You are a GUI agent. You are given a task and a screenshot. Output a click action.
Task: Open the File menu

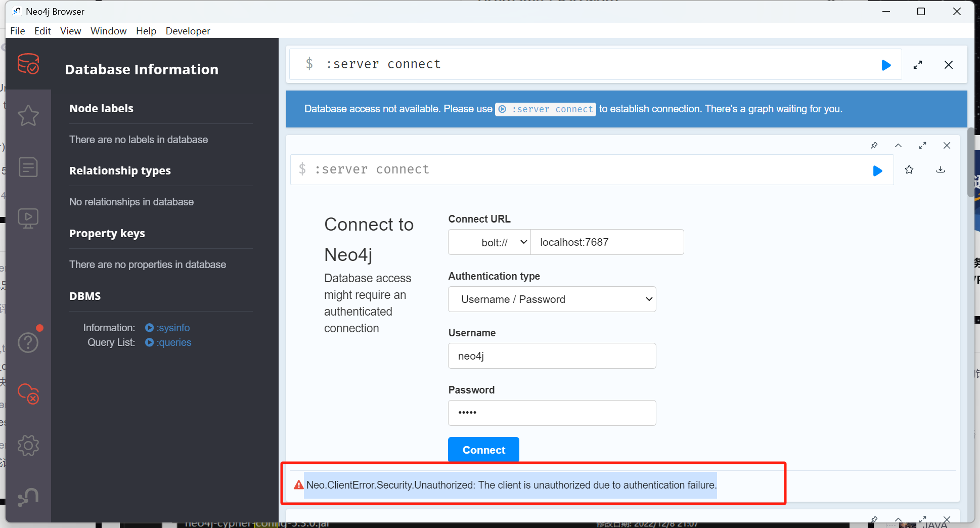click(x=18, y=31)
